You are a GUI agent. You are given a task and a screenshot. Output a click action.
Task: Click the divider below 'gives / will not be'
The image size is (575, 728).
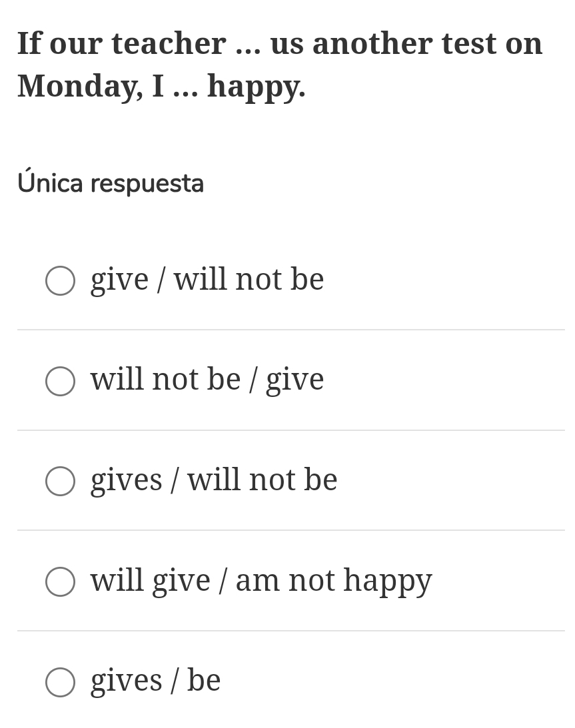click(x=290, y=530)
